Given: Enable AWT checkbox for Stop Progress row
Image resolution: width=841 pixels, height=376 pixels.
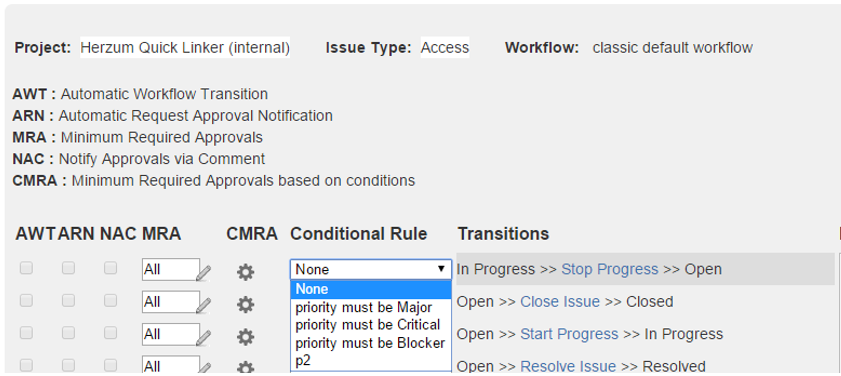Looking at the screenshot, I should click(x=26, y=268).
